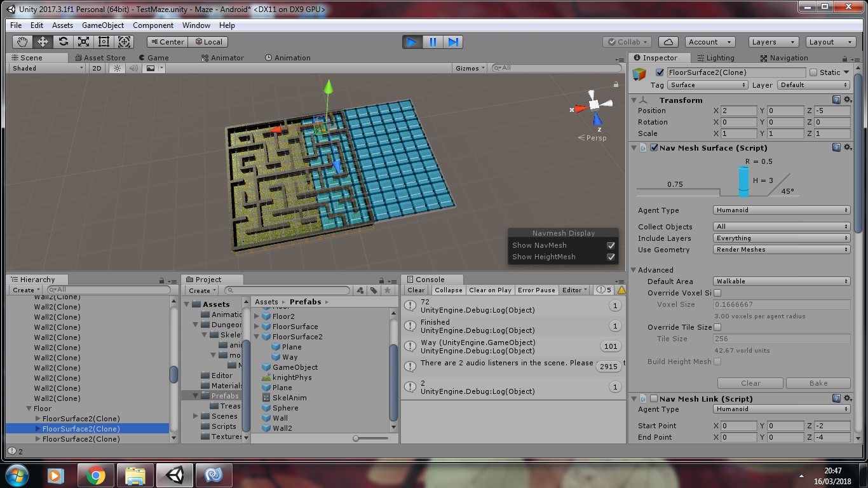This screenshot has height=488, width=868.
Task: Check Override Voxel Size checkbox
Action: coord(717,293)
